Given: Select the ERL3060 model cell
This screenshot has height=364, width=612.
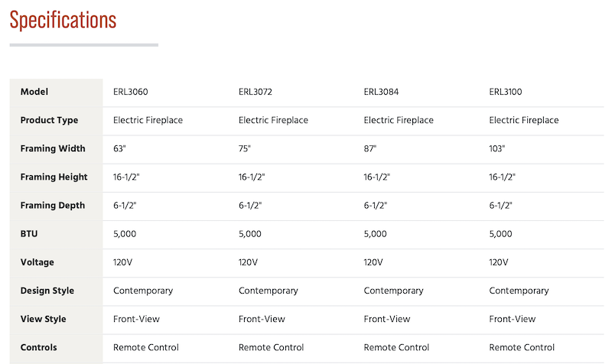Looking at the screenshot, I should [130, 92].
